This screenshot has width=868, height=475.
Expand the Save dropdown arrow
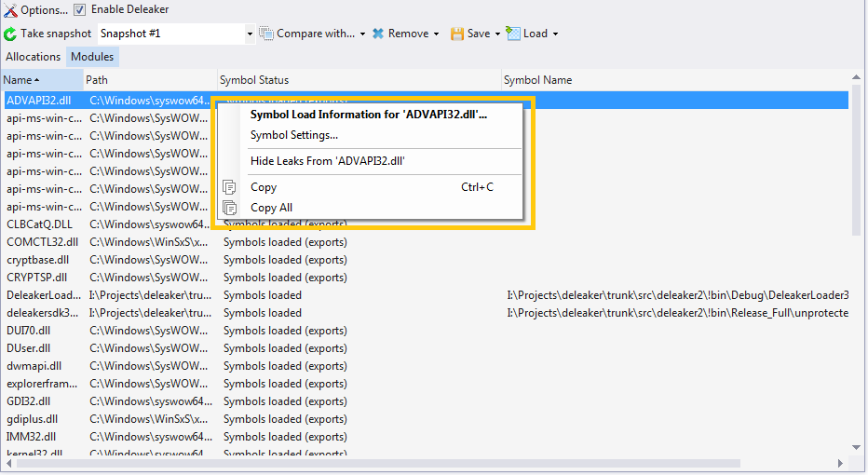497,34
